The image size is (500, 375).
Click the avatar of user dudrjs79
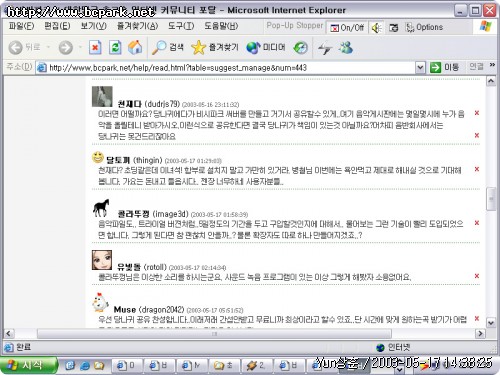pyautogui.click(x=102, y=97)
